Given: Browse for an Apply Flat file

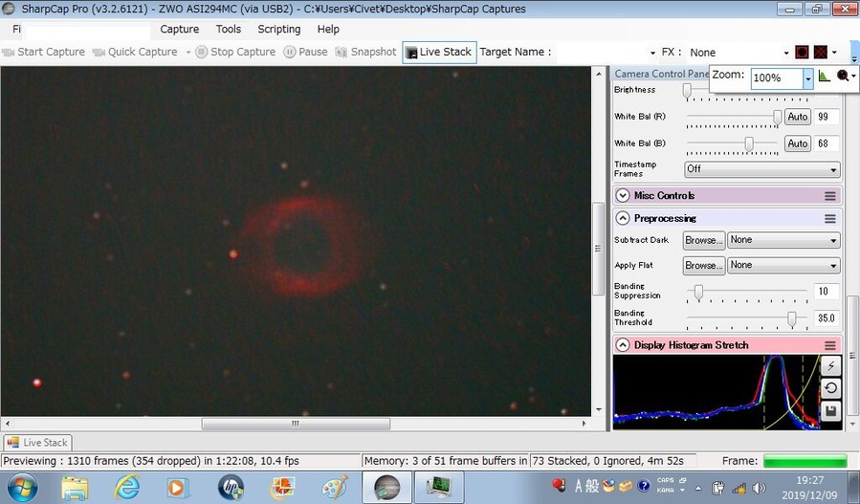Looking at the screenshot, I should tap(704, 266).
